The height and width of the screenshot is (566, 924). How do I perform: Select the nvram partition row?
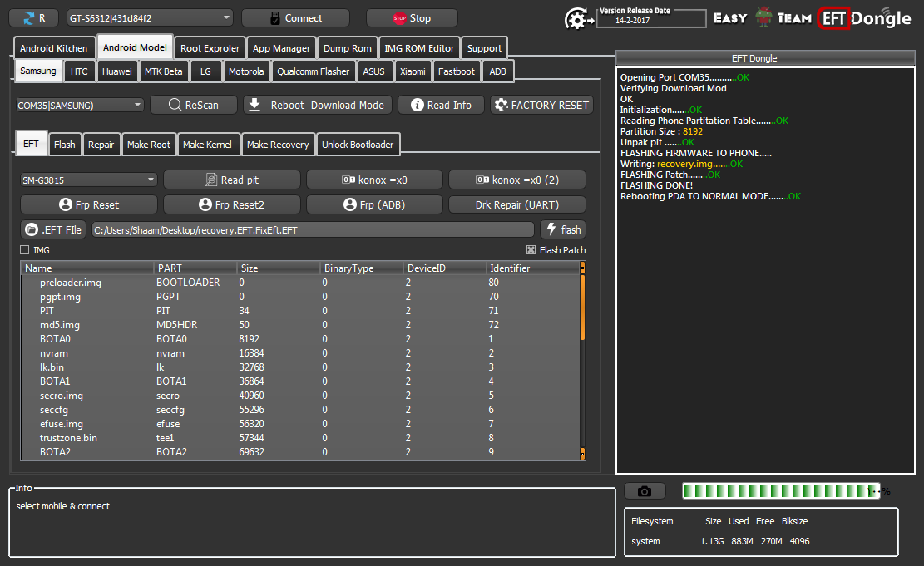click(x=300, y=353)
